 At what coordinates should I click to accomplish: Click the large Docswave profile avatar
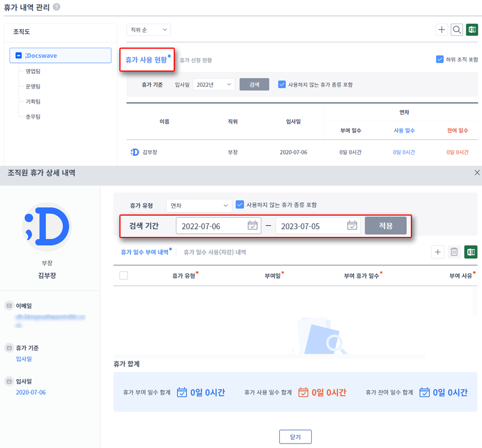pyautogui.click(x=47, y=227)
